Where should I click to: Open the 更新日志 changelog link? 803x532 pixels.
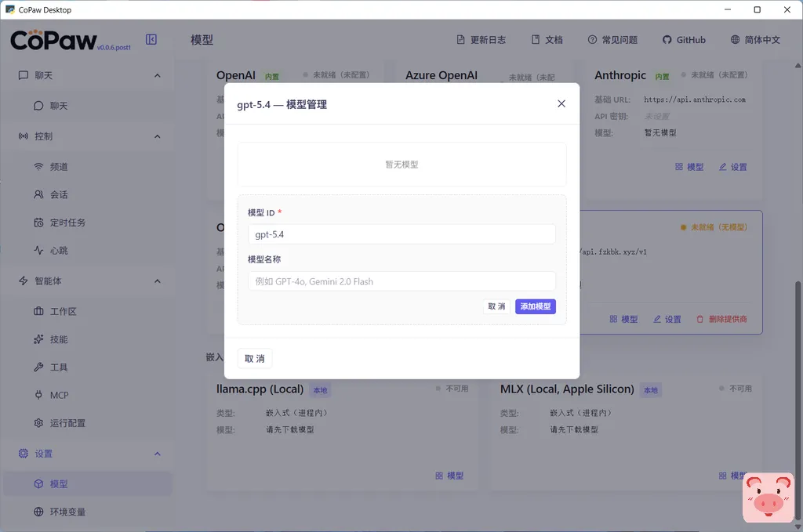481,40
